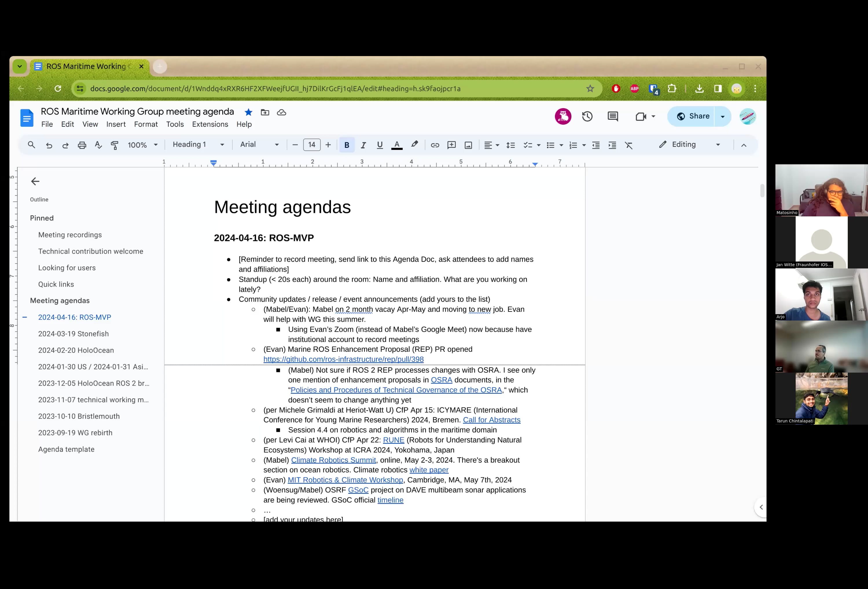
Task: Select outline item Meeting recordings
Action: (70, 235)
